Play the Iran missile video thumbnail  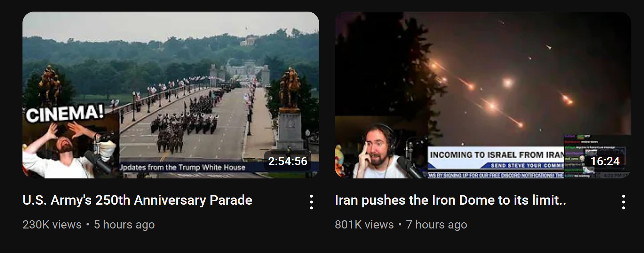[x=483, y=95]
